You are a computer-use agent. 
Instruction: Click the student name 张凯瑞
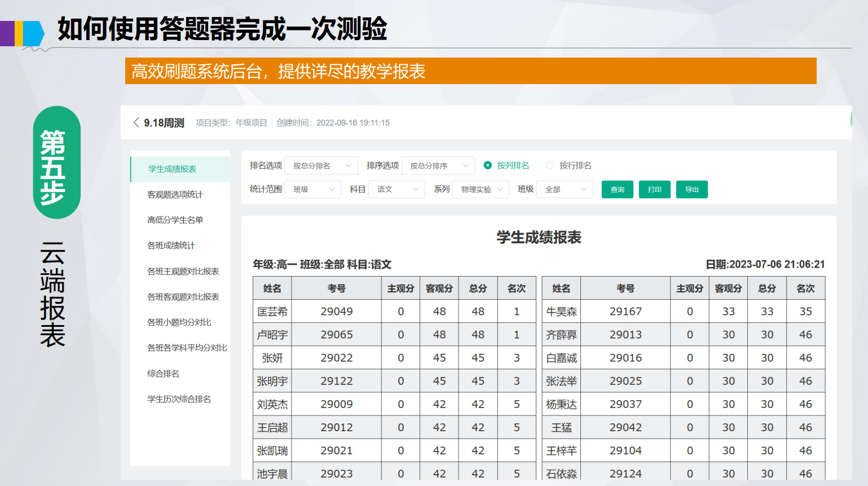coord(272,450)
